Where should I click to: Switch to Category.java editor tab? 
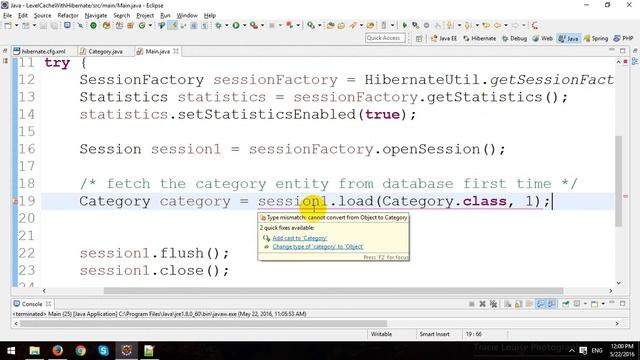click(x=102, y=51)
